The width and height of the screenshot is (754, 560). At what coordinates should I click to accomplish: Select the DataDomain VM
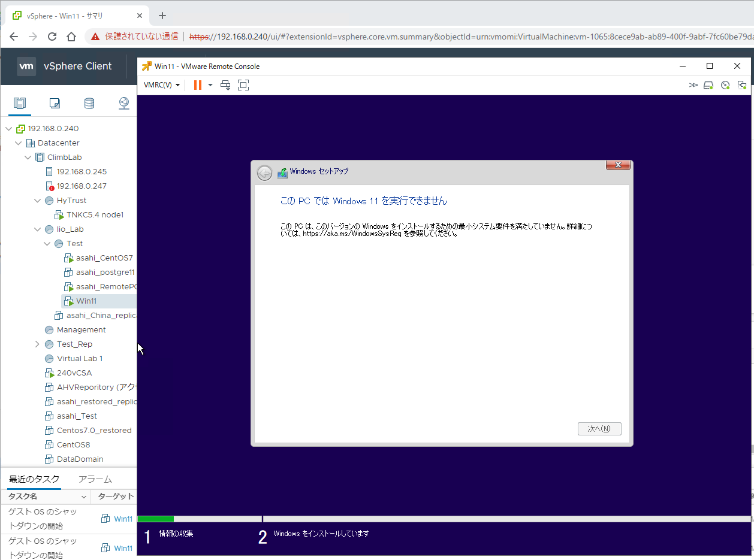tap(80, 459)
